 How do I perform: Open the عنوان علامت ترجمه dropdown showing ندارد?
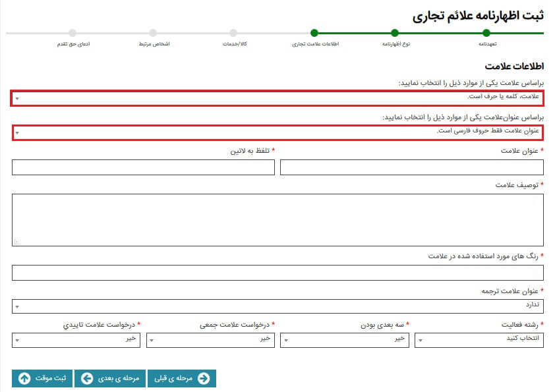click(x=277, y=306)
